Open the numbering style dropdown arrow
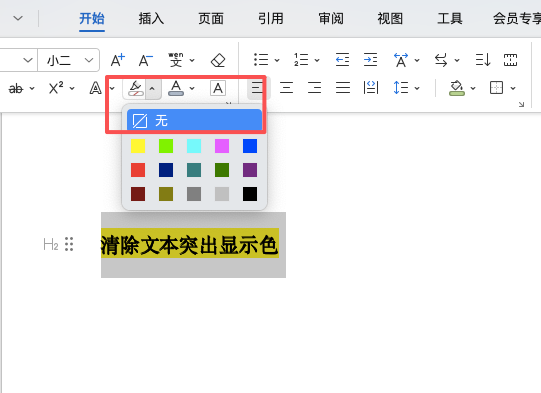The image size is (541, 393). click(317, 60)
